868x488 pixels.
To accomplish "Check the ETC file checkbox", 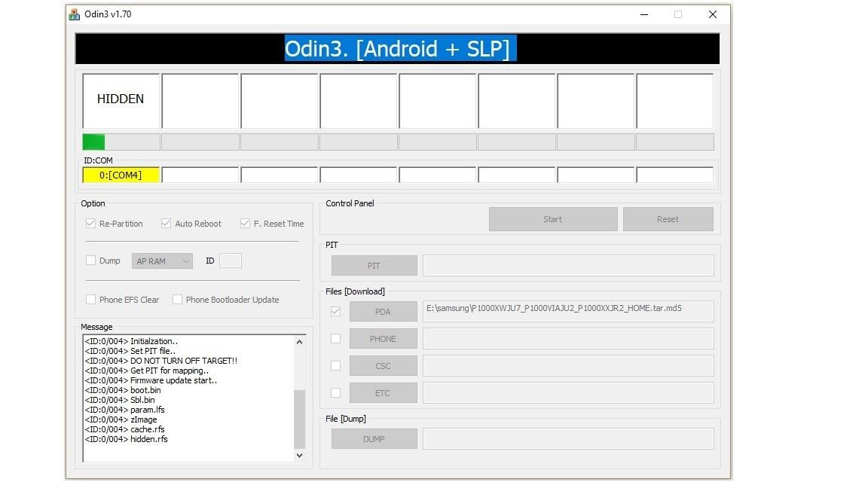I will tap(335, 393).
